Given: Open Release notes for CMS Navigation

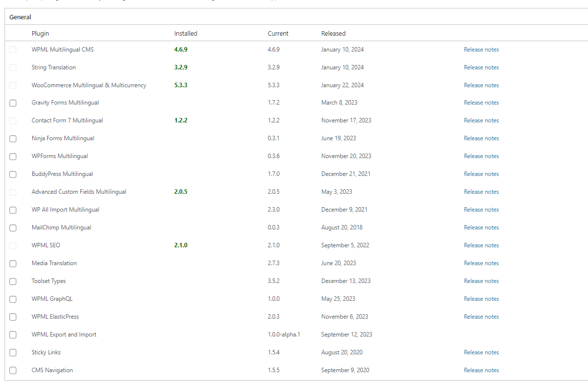Looking at the screenshot, I should (481, 370).
